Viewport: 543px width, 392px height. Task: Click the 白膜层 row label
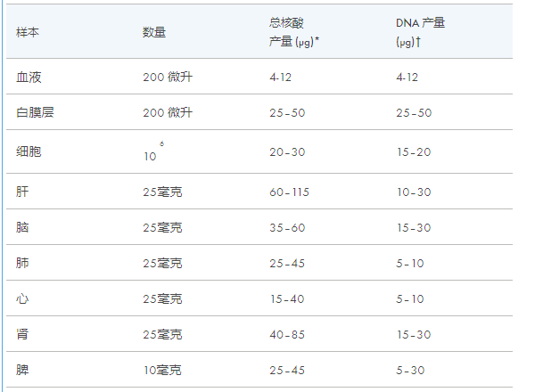[35, 112]
